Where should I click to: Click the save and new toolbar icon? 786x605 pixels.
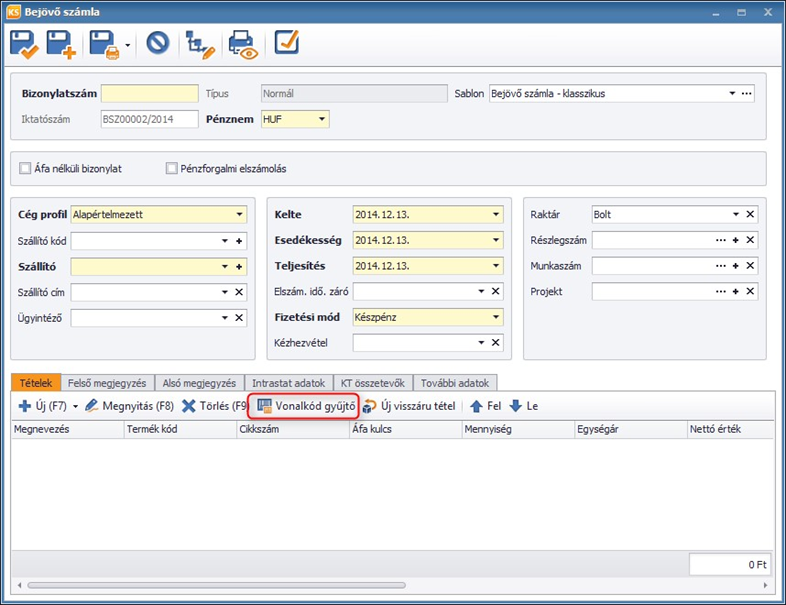(x=61, y=44)
